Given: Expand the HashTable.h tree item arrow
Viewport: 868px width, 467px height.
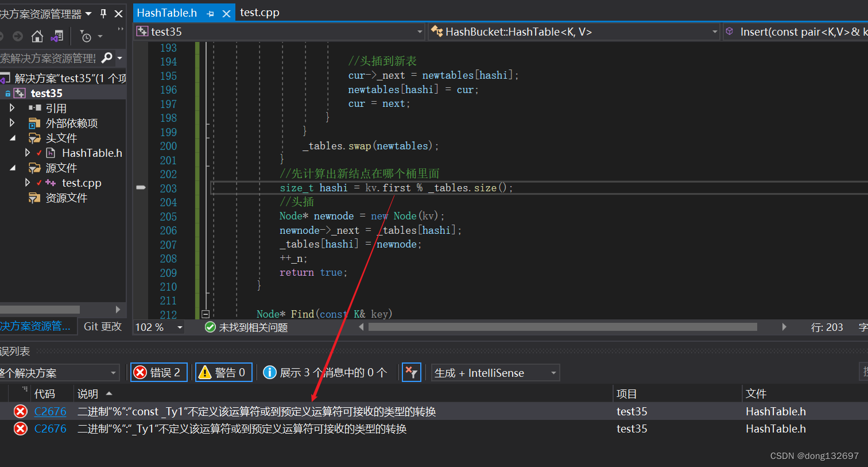Looking at the screenshot, I should [x=27, y=153].
